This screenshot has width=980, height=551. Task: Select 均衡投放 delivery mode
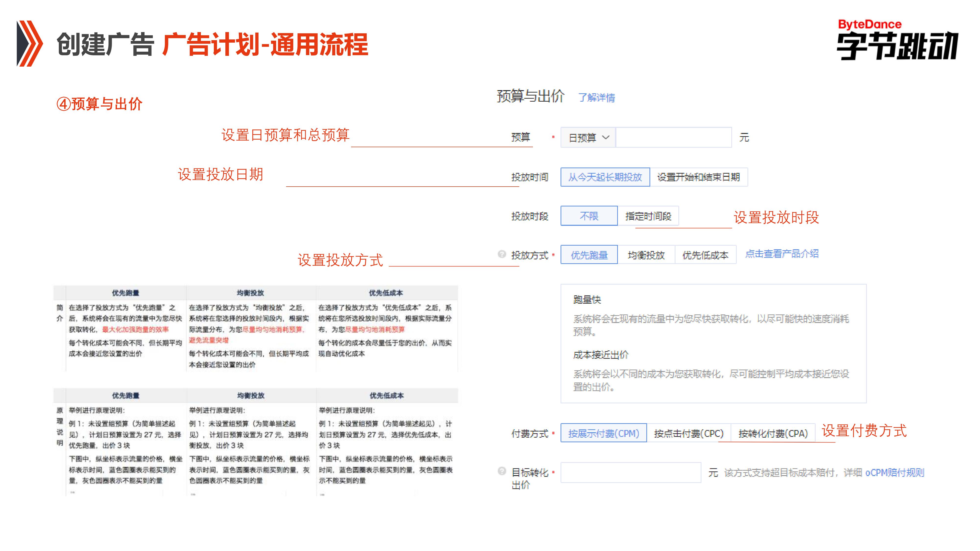pyautogui.click(x=646, y=255)
